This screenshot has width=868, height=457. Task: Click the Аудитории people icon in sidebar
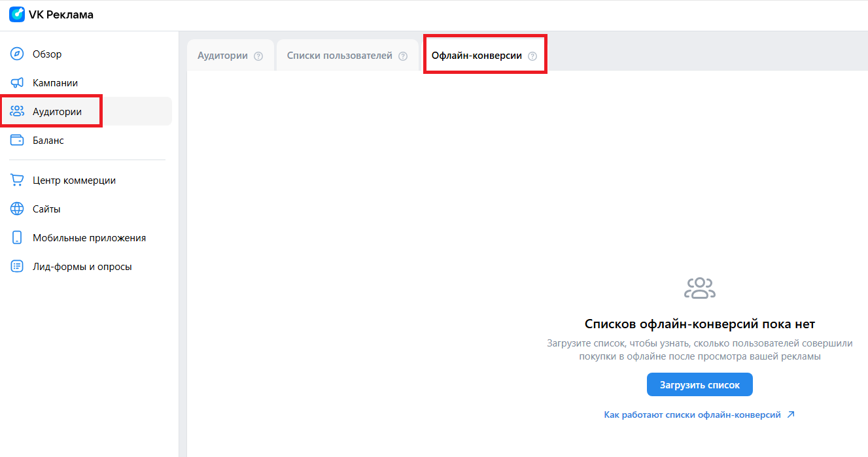click(x=17, y=112)
